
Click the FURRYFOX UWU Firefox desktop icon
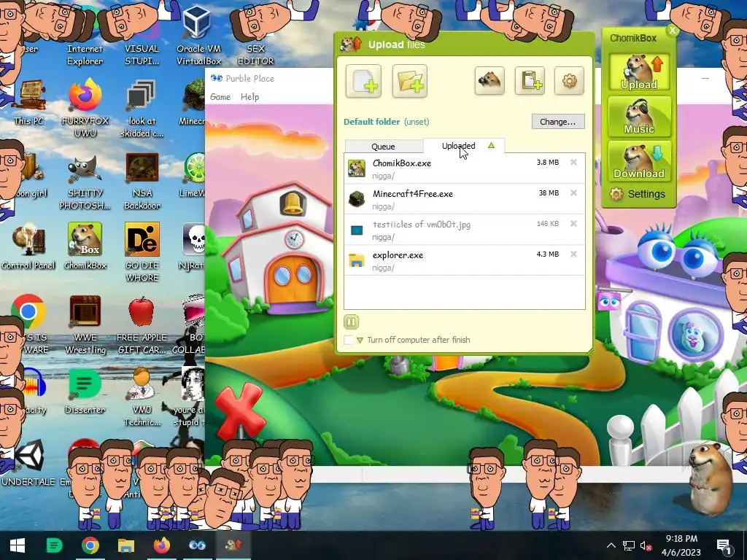85,108
